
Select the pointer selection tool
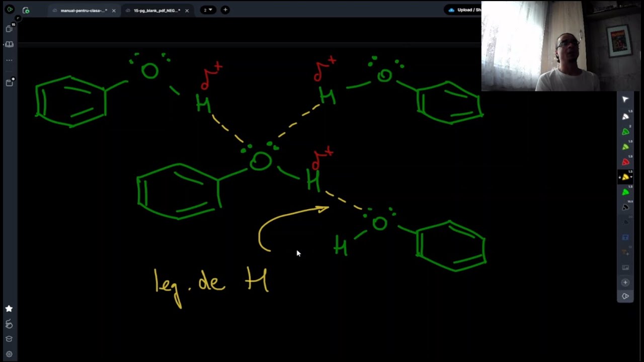tap(625, 100)
